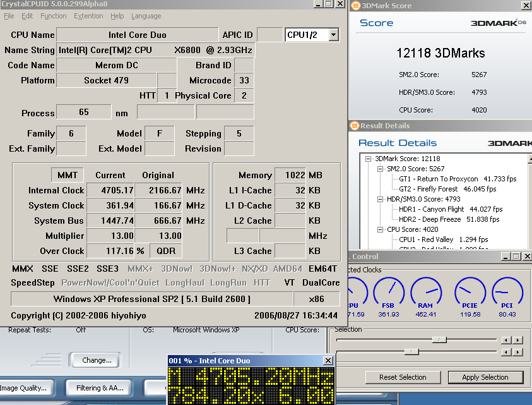The image size is (532, 405).
Task: Click the Name String field
Action: click(x=155, y=50)
